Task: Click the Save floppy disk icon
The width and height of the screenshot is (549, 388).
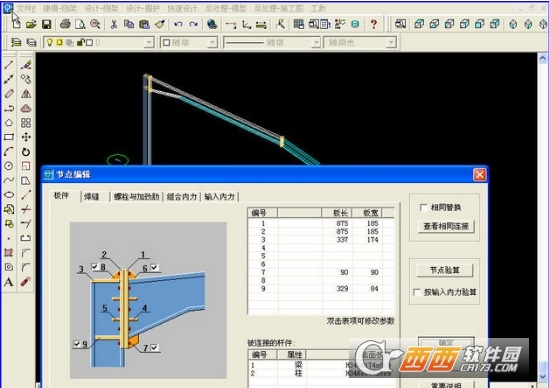Action: pyautogui.click(x=46, y=24)
